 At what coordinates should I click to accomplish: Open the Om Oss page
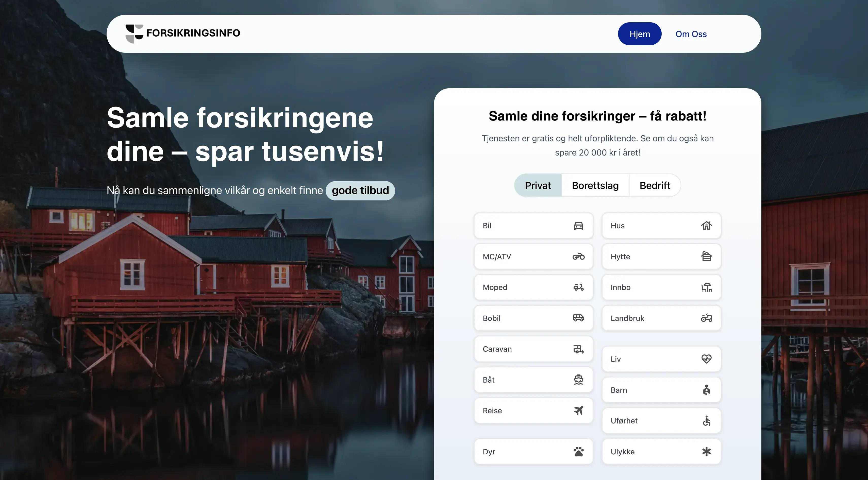691,34
